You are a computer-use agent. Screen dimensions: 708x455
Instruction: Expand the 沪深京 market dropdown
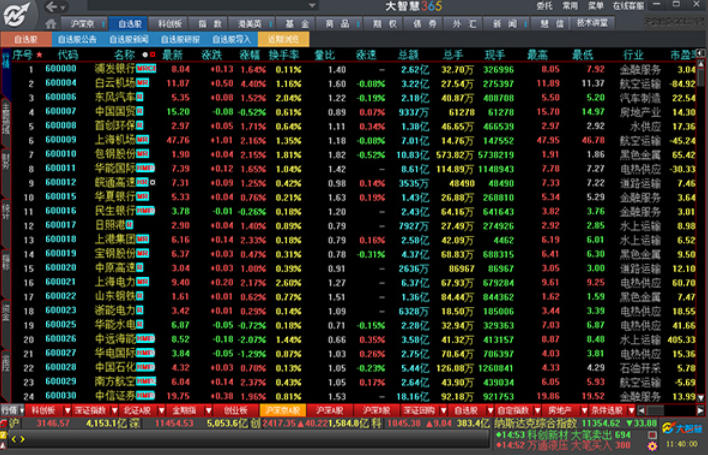click(84, 22)
